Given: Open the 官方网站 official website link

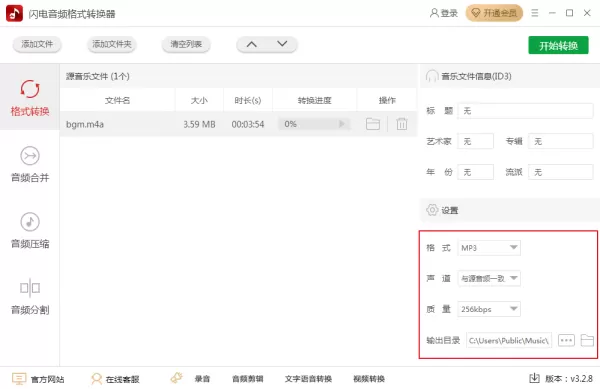Looking at the screenshot, I should pyautogui.click(x=38, y=379).
